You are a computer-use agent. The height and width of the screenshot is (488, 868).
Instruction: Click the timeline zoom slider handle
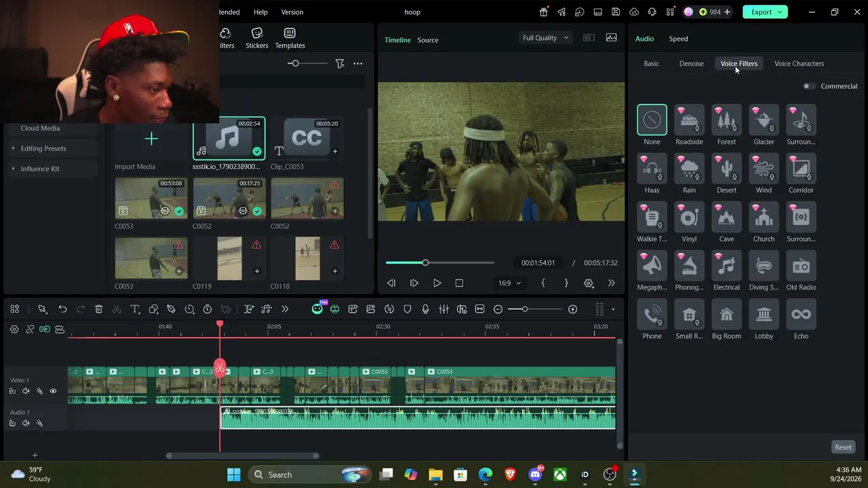pyautogui.click(x=524, y=309)
